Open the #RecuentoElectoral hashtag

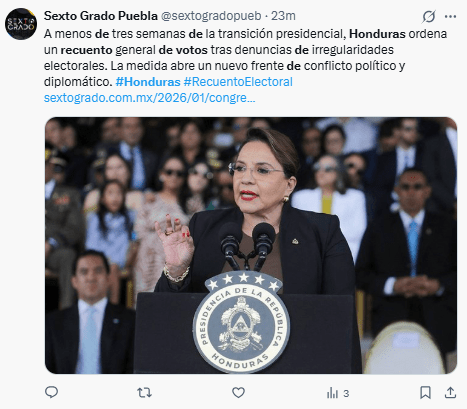coord(238,82)
